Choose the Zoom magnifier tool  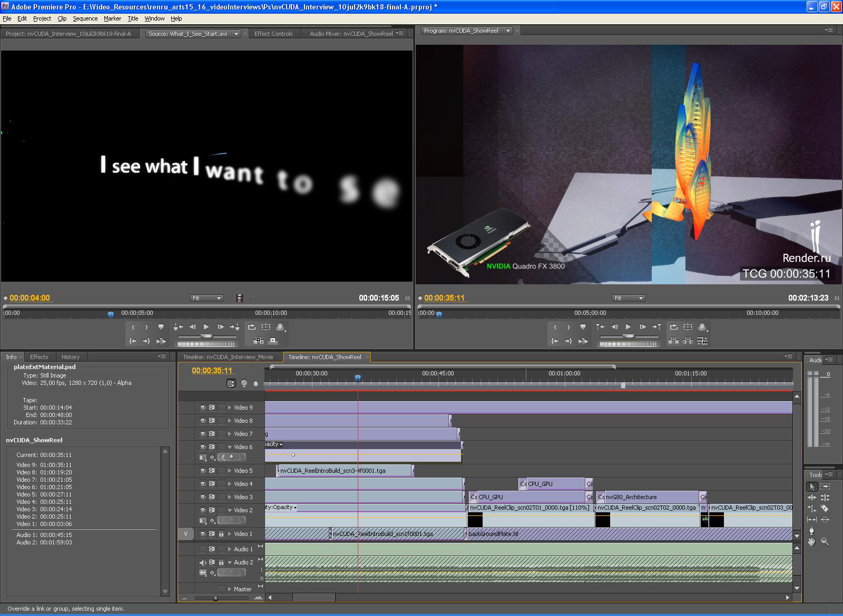point(825,542)
